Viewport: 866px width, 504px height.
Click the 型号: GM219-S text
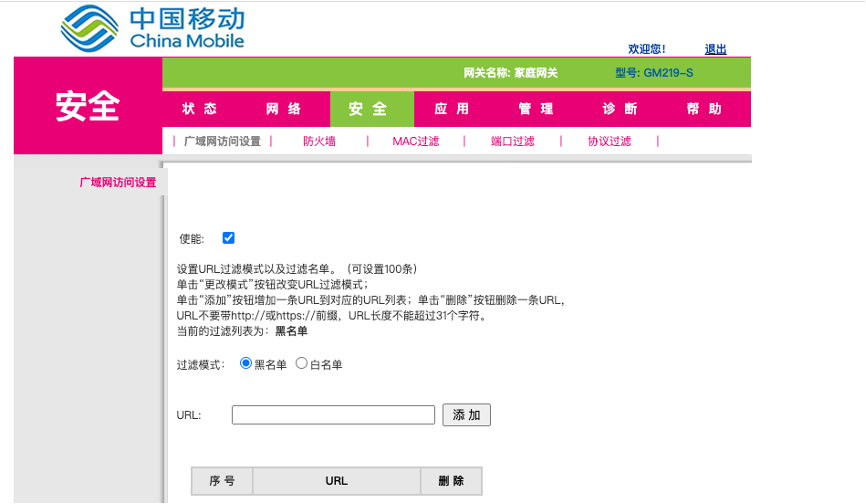click(654, 73)
